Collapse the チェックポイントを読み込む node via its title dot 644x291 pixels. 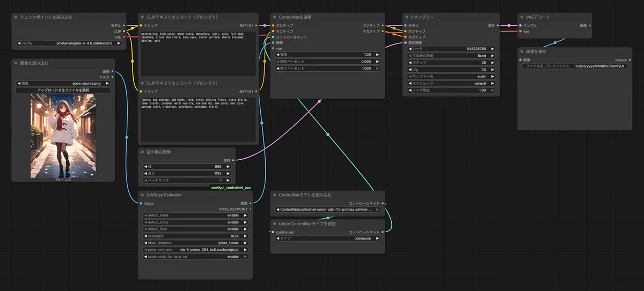(16, 17)
